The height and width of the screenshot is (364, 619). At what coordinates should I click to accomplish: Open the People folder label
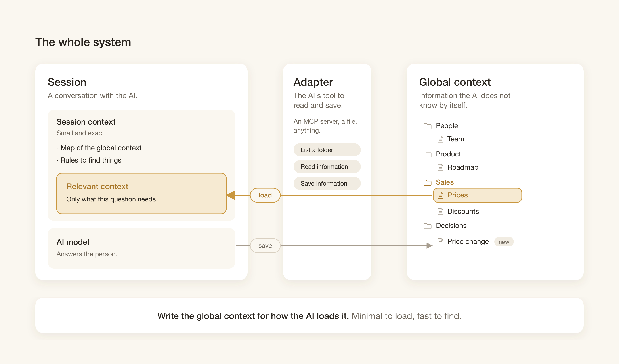point(447,126)
